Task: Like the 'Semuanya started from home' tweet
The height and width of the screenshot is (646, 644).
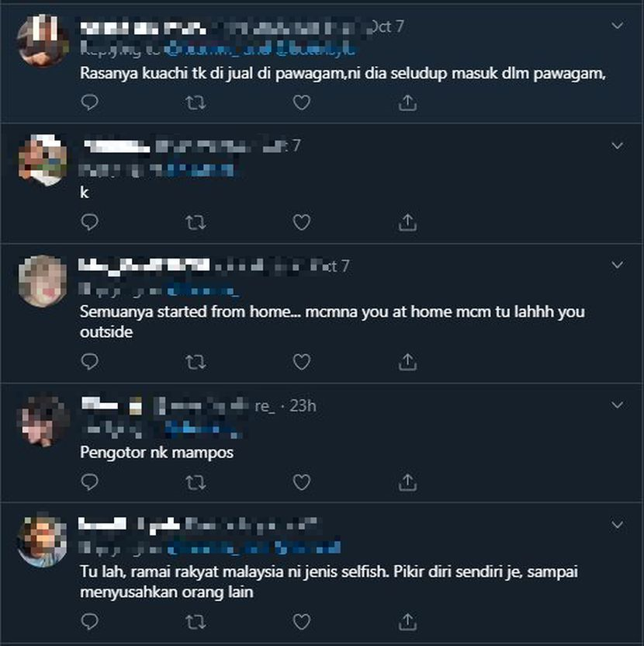Action: (301, 362)
